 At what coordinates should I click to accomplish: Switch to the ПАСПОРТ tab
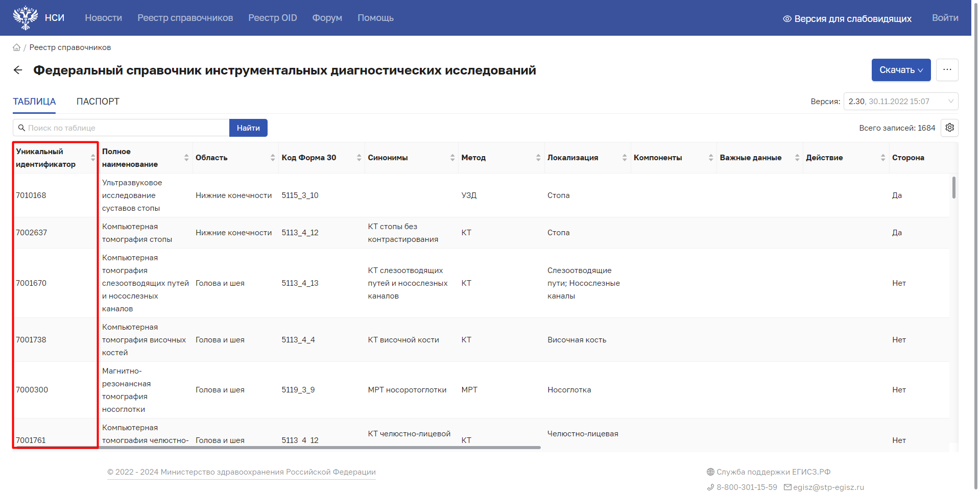98,102
